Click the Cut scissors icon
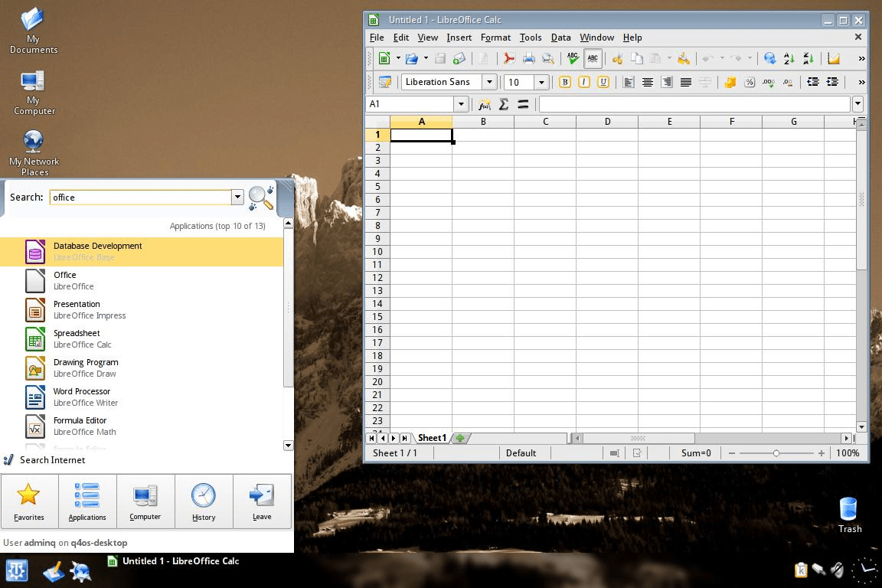 click(618, 58)
